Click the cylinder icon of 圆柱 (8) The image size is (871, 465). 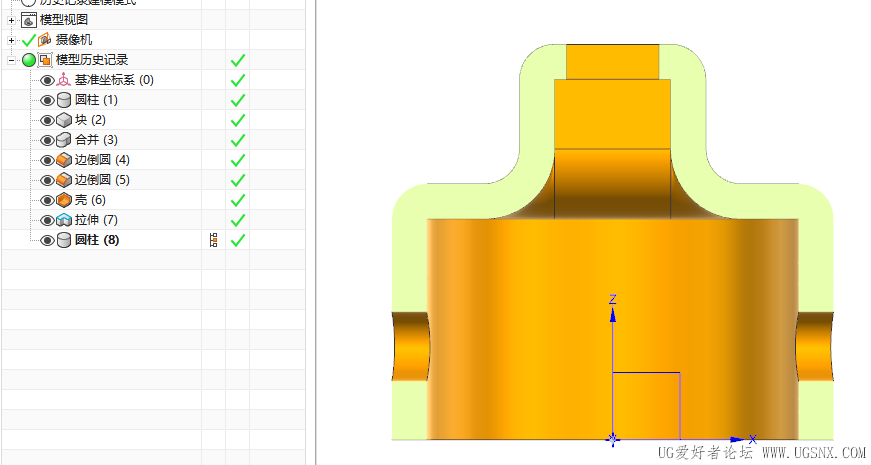pyautogui.click(x=64, y=241)
